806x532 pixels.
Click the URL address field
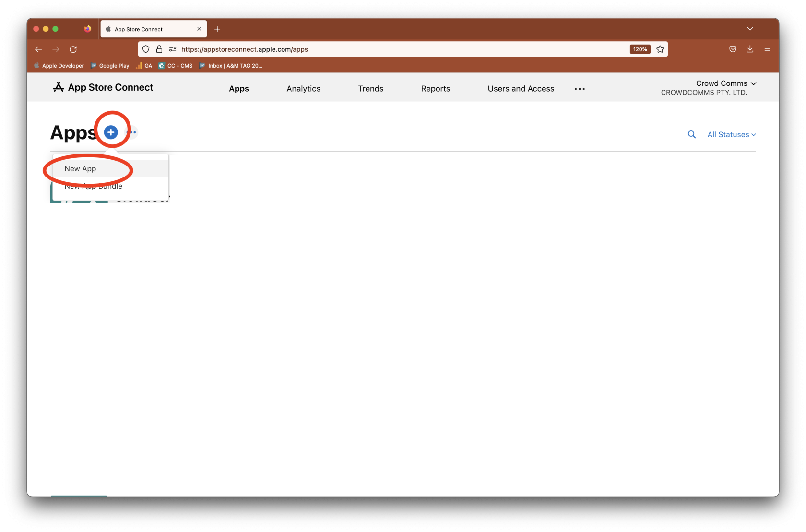click(384, 49)
